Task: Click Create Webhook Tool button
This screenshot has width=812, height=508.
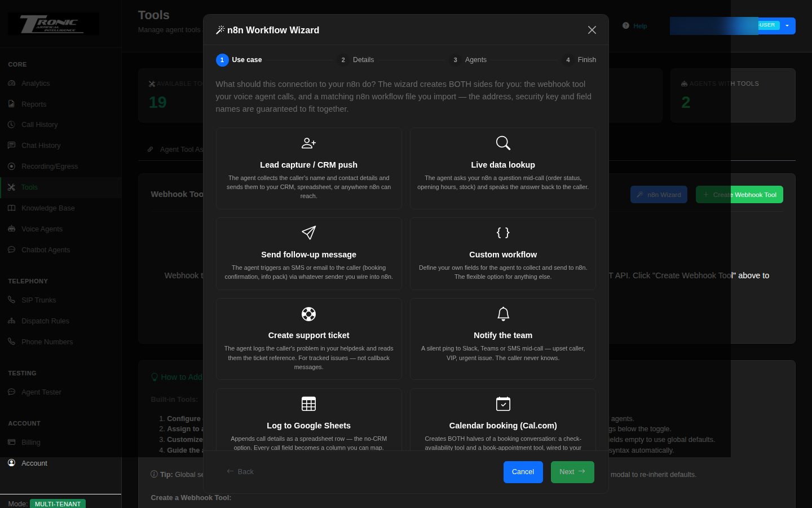Action: coord(739,195)
